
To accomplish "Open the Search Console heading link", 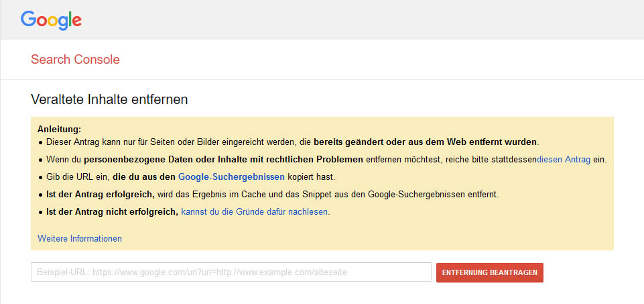I will click(75, 60).
